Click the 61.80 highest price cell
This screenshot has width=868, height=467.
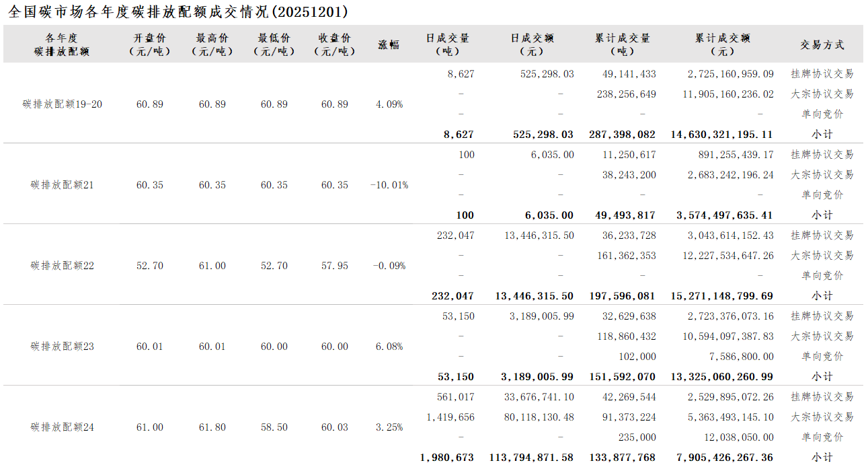pyautogui.click(x=212, y=427)
